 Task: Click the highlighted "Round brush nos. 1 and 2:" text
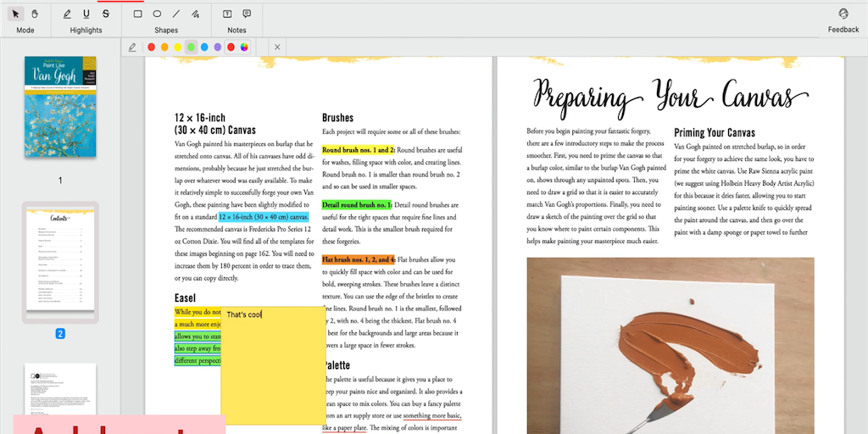359,149
